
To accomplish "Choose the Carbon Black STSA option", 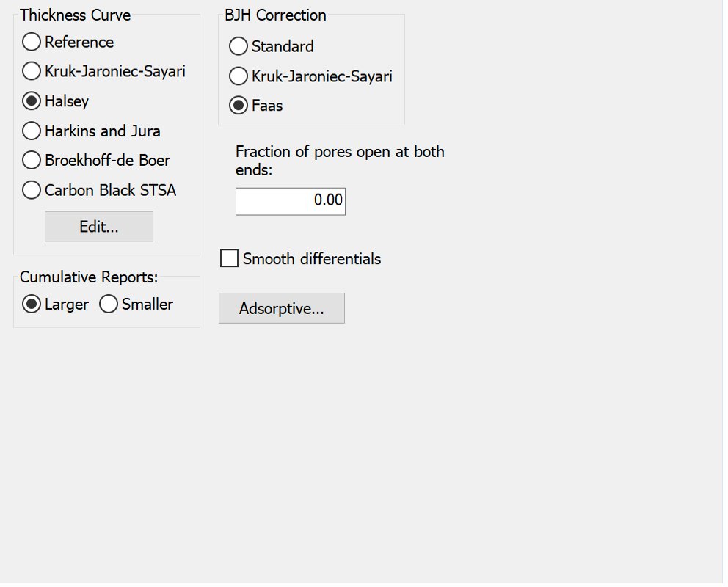I will click(x=32, y=190).
